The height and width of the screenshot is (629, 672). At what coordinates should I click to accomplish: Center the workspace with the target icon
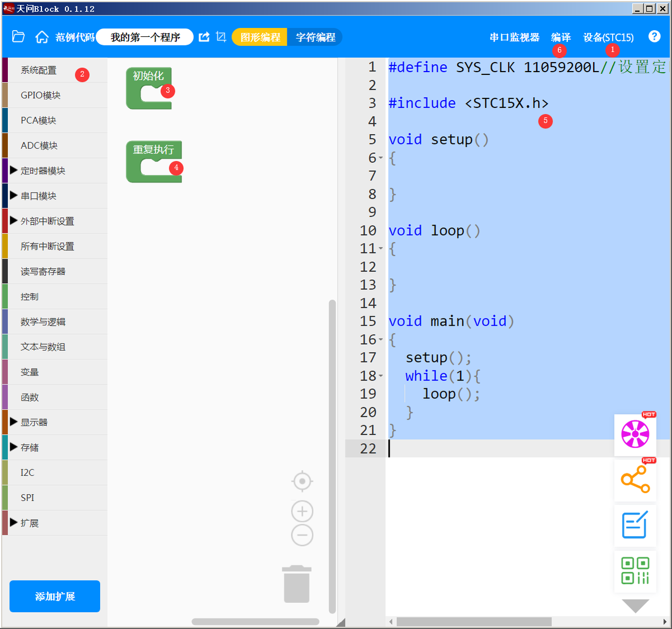(x=302, y=481)
